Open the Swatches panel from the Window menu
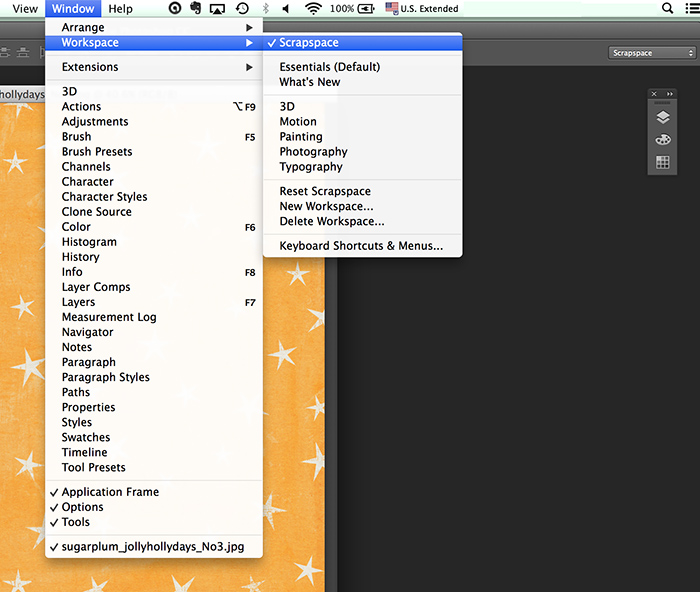The image size is (700, 592). click(x=154, y=438)
